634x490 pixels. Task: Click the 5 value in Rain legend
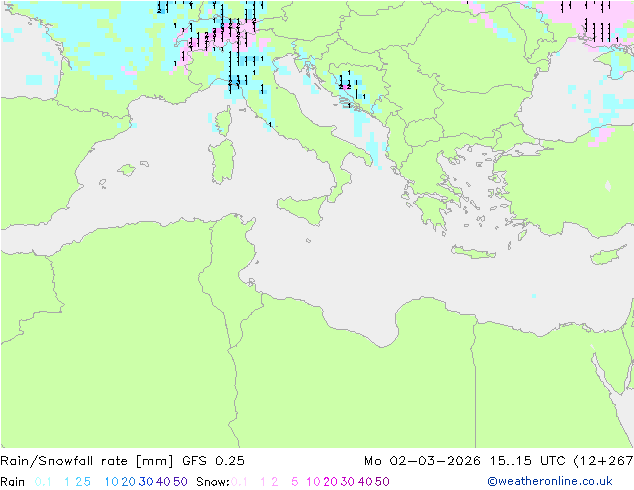pyautogui.click(x=87, y=482)
